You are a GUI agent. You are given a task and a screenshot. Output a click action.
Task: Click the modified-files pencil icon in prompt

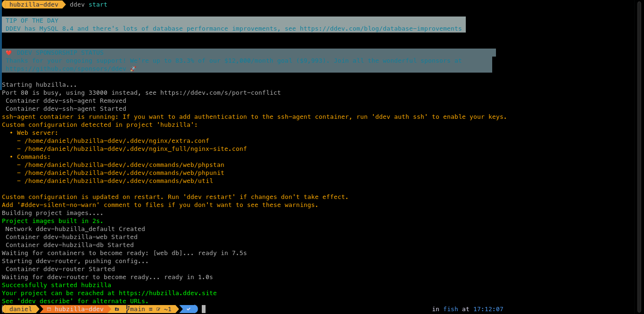point(158,309)
